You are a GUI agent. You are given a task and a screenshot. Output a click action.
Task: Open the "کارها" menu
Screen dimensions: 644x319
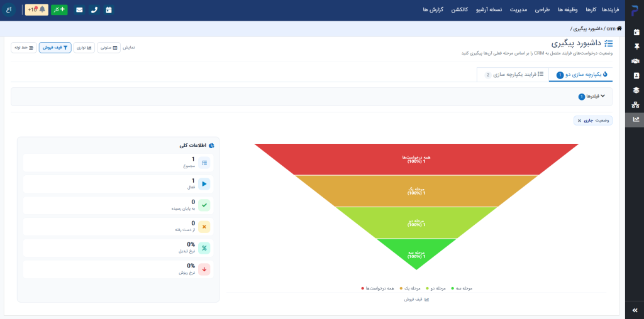(591, 10)
